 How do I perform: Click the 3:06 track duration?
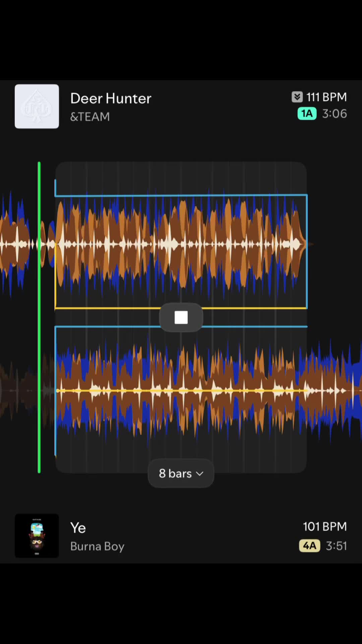coord(335,114)
